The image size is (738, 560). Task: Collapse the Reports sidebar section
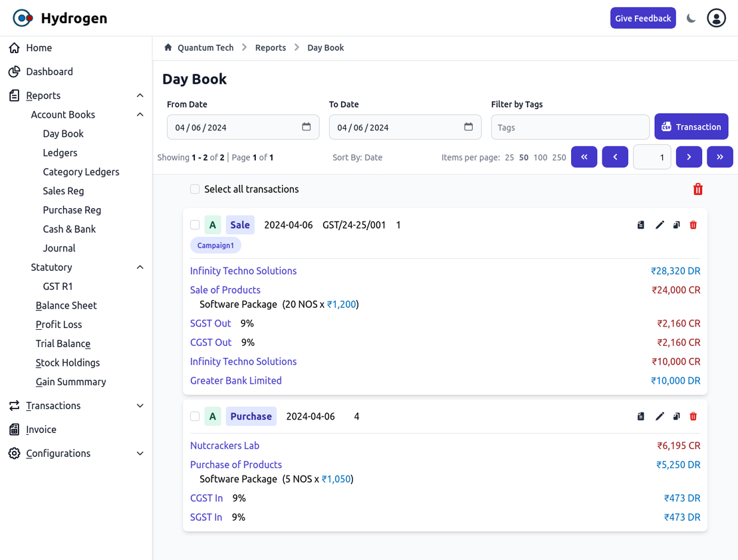tap(140, 96)
